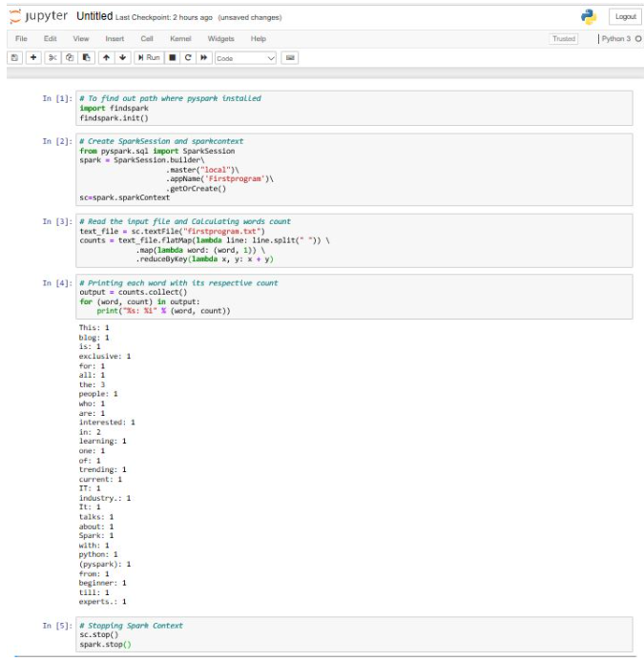Open the Edit menu
This screenshot has height=661, width=644.
pyautogui.click(x=51, y=39)
